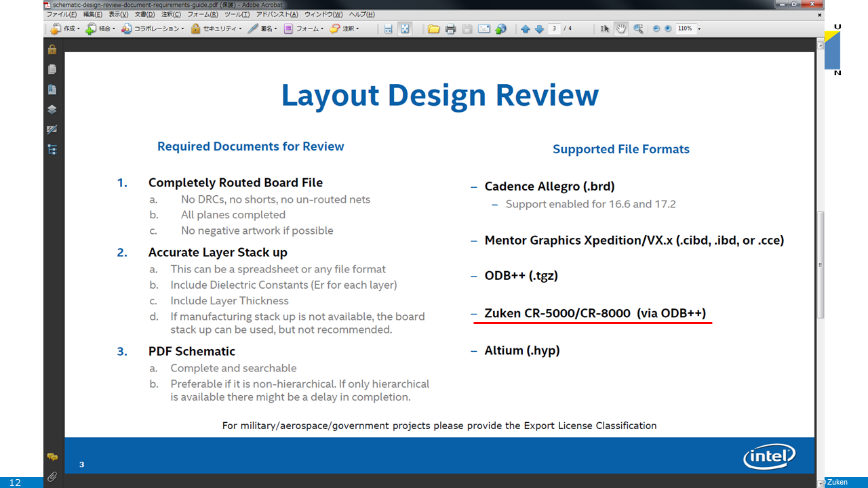Screen dimensions: 868x488
Task: Click the zoom in plus button
Action: pos(668,29)
